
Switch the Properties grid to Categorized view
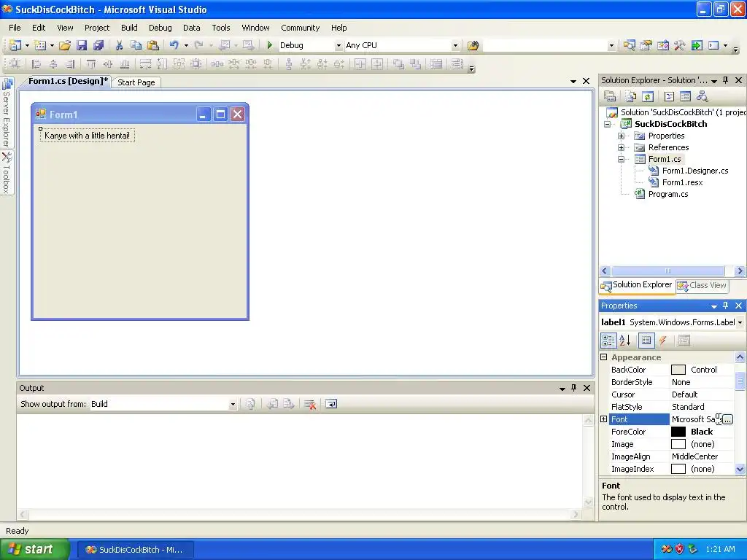608,340
